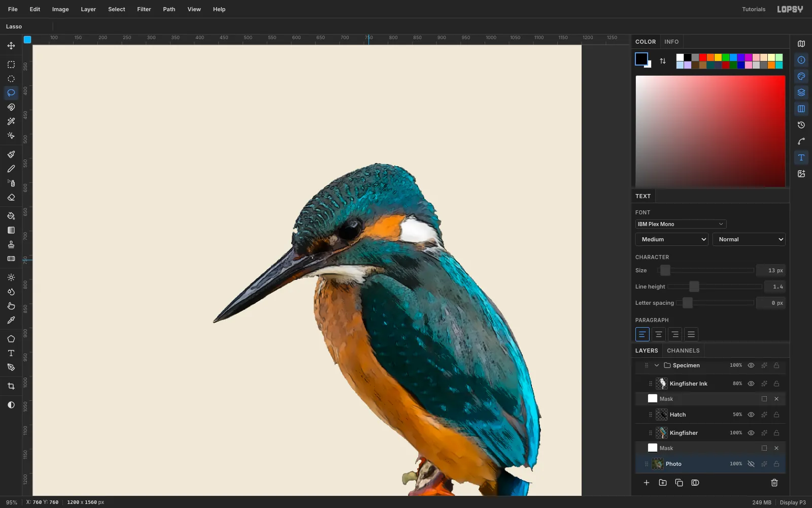The width and height of the screenshot is (812, 508).
Task: Open the Filter menu
Action: click(144, 9)
